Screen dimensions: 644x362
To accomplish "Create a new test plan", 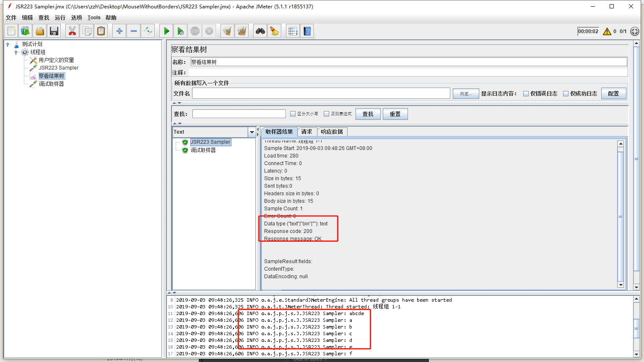I will 11,31.
